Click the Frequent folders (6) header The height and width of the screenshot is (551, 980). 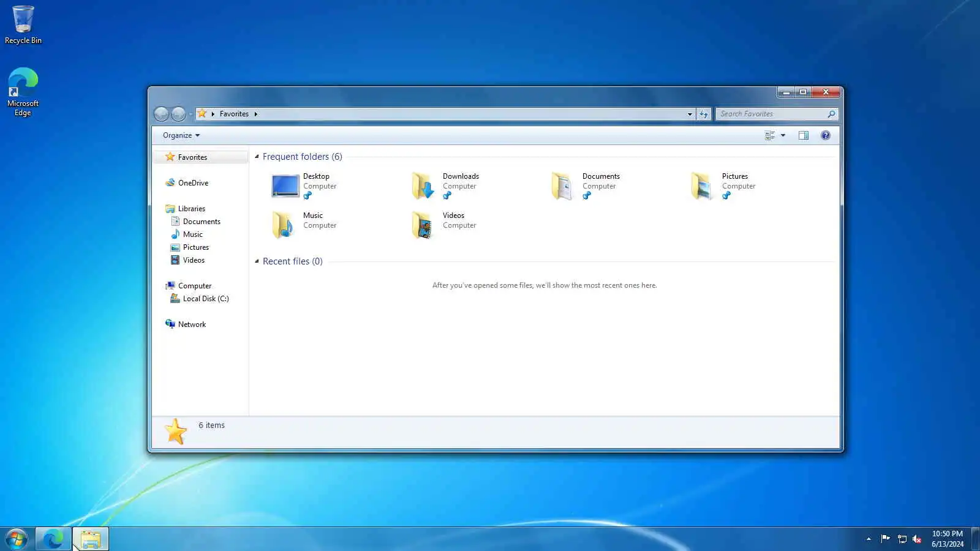tap(303, 157)
